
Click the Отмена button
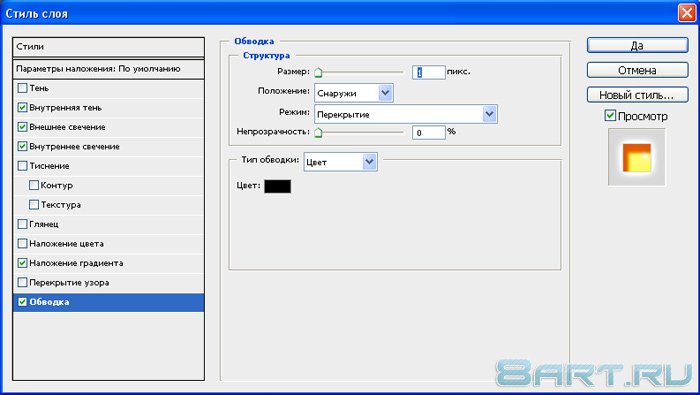coord(638,70)
